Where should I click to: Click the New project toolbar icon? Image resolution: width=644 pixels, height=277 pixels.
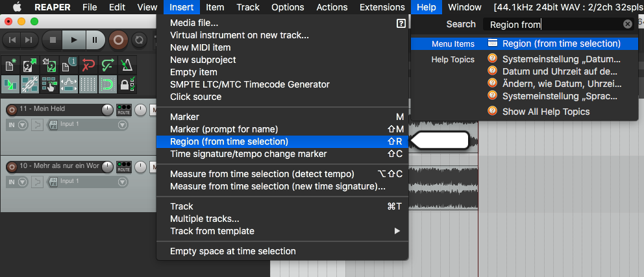pos(10,66)
